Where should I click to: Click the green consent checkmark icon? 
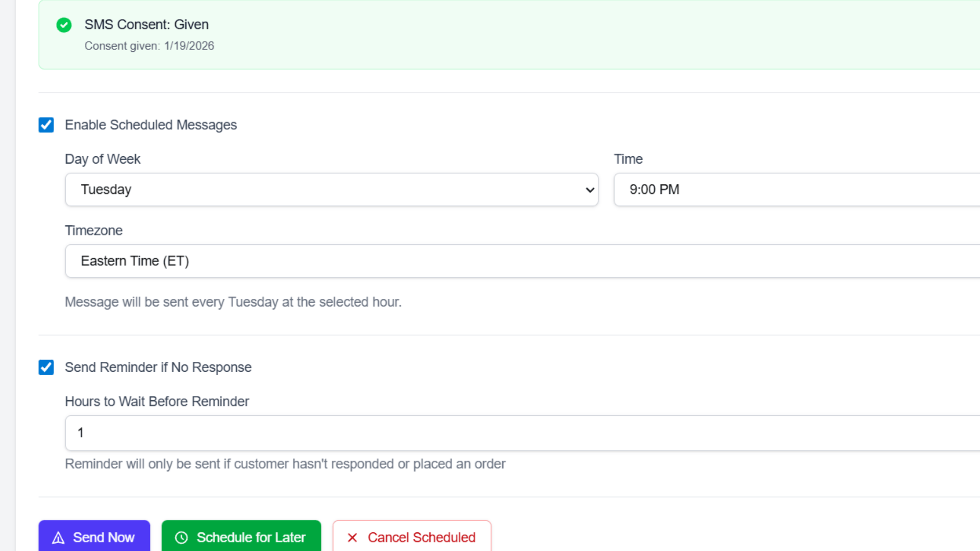[64, 25]
